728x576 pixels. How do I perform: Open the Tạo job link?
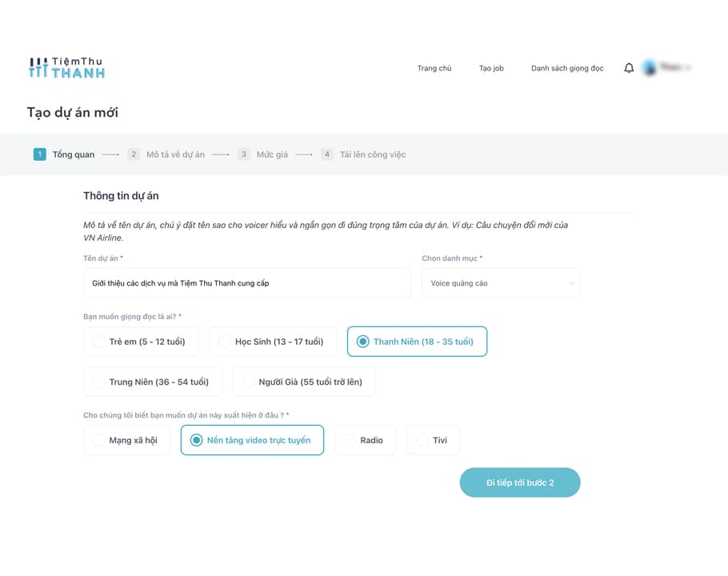[x=491, y=68]
